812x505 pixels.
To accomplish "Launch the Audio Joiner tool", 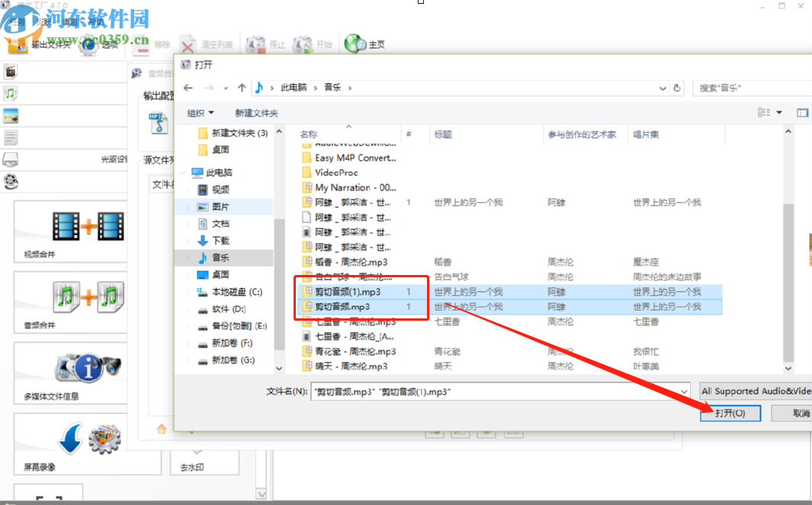I will coord(70,302).
